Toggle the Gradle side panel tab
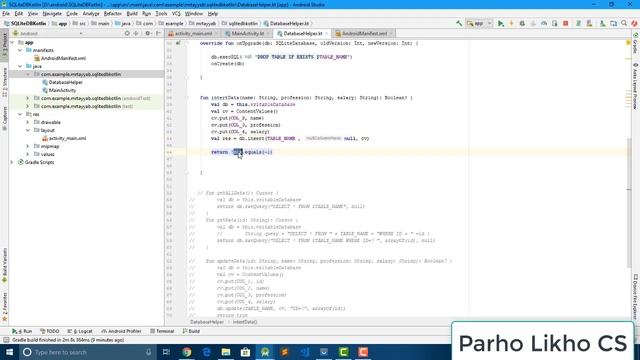This screenshot has width=640, height=360. coord(636,43)
